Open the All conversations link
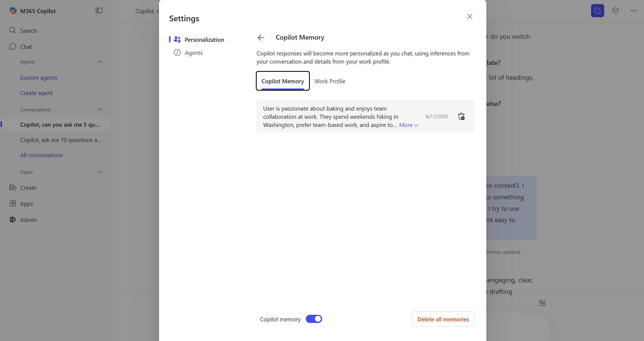 41,155
